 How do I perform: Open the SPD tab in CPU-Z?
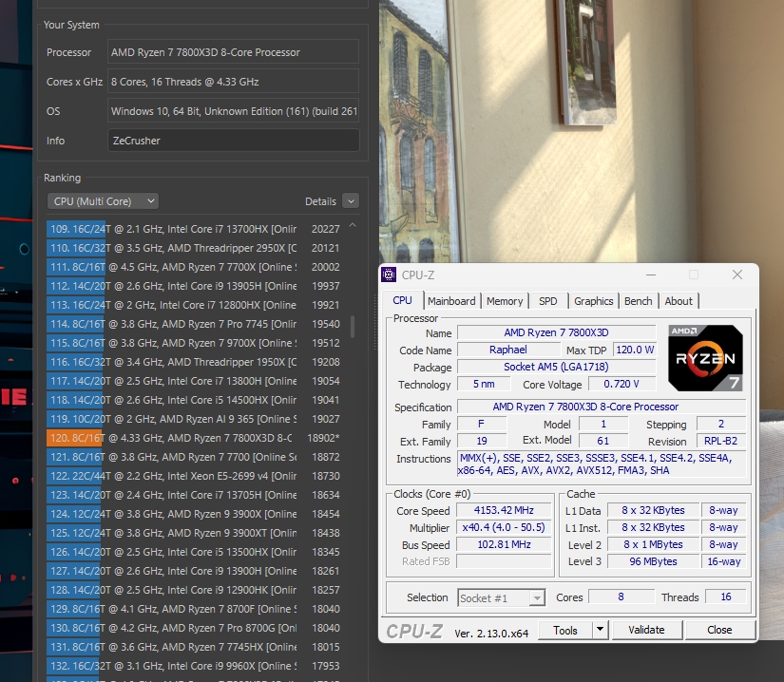[x=548, y=301]
